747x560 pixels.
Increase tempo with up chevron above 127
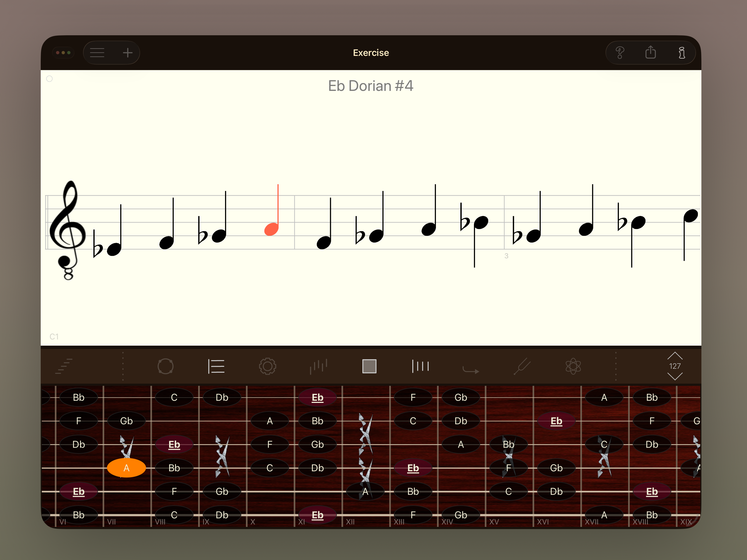point(675,356)
